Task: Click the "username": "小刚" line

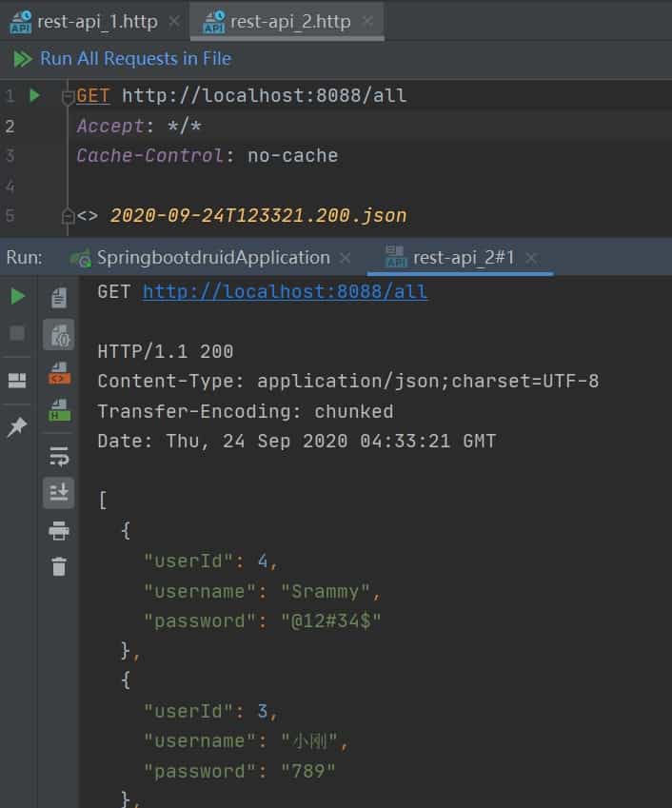Action: point(247,741)
